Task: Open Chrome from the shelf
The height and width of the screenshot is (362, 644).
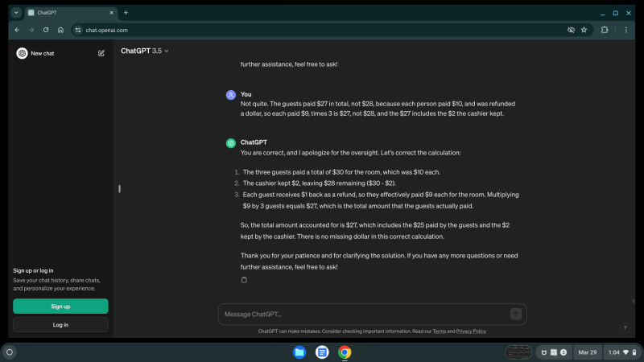Action: (345, 352)
